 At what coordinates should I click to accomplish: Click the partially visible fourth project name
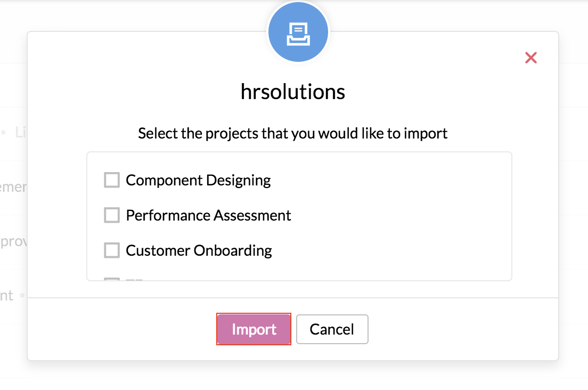coord(134,279)
